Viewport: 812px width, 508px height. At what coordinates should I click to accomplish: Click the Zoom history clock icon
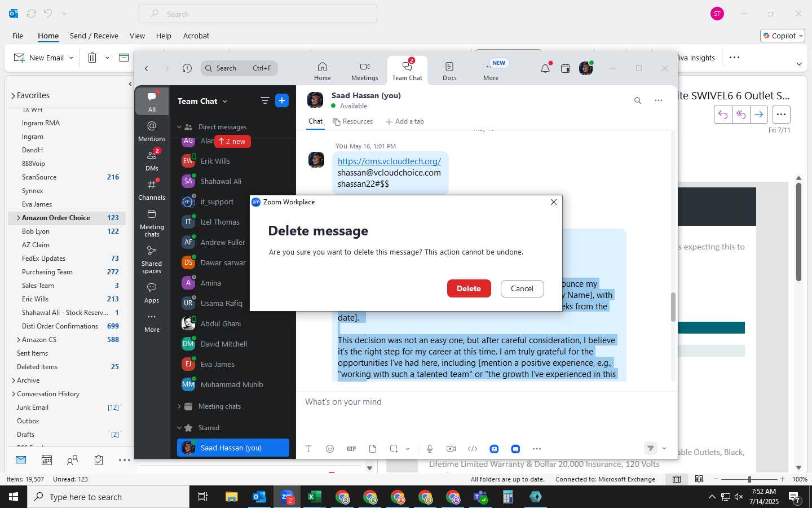tap(187, 68)
